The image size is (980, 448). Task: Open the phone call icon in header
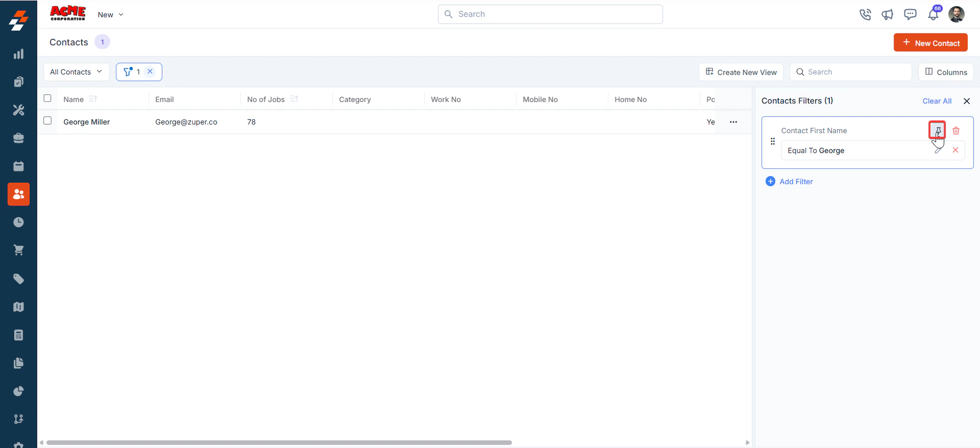pyautogui.click(x=865, y=14)
